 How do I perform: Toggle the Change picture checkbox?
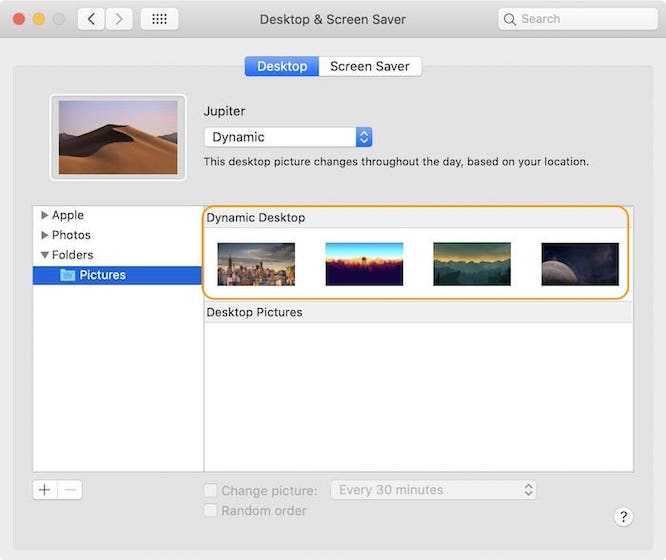[211, 490]
